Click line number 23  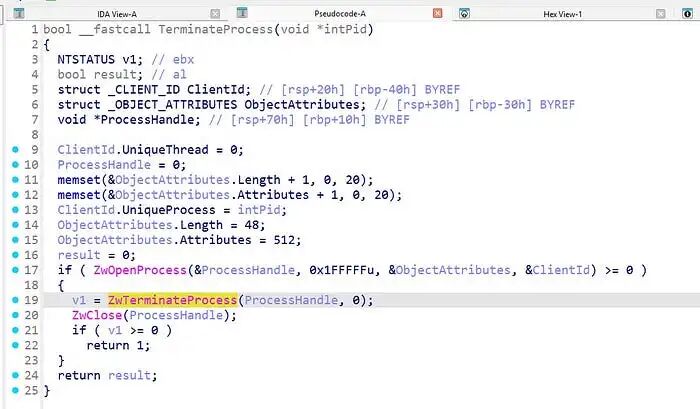[31, 360]
